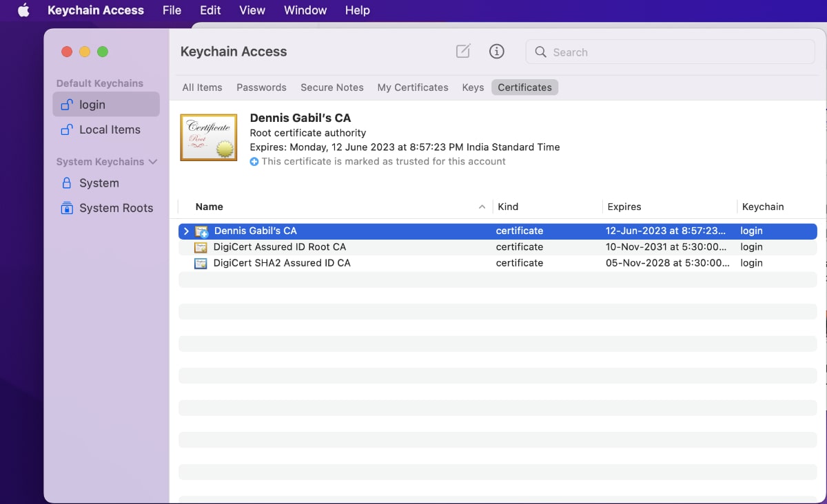The width and height of the screenshot is (827, 504).
Task: Select Local Items keychain
Action: pyautogui.click(x=109, y=129)
